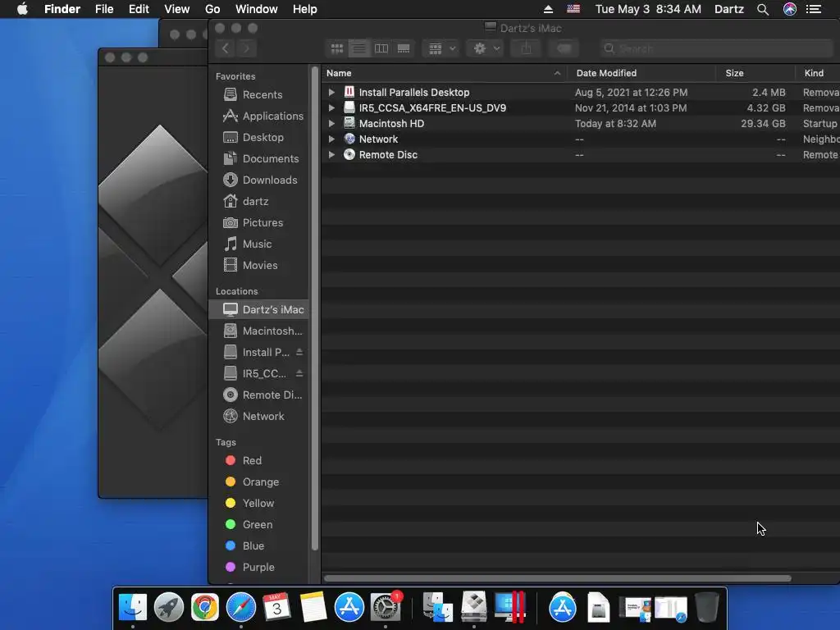Select Macintosh... volume under Locations
This screenshot has height=630, width=840.
[258, 331]
